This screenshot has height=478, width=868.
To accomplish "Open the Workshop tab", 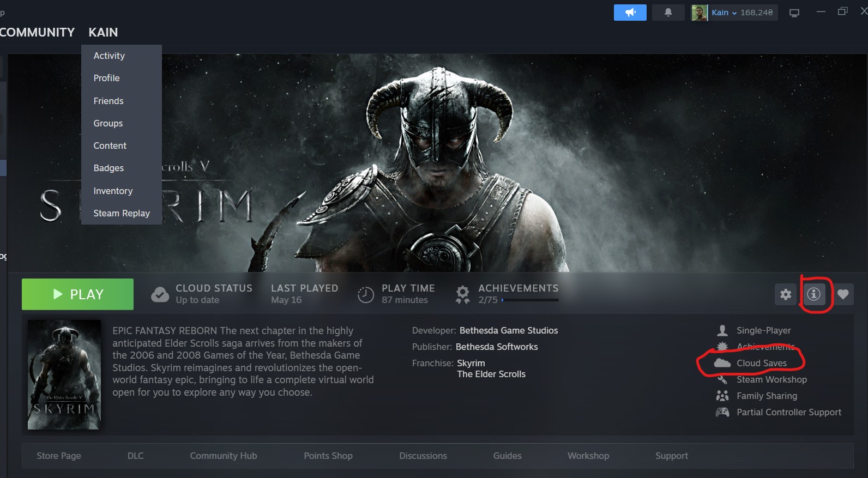I will [x=588, y=456].
